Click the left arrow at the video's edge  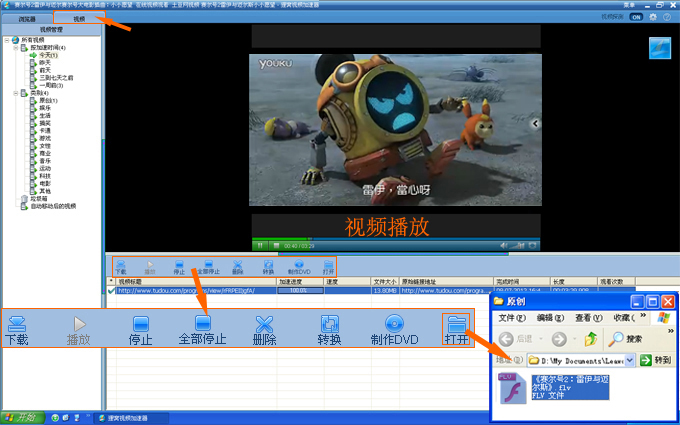tap(535, 124)
